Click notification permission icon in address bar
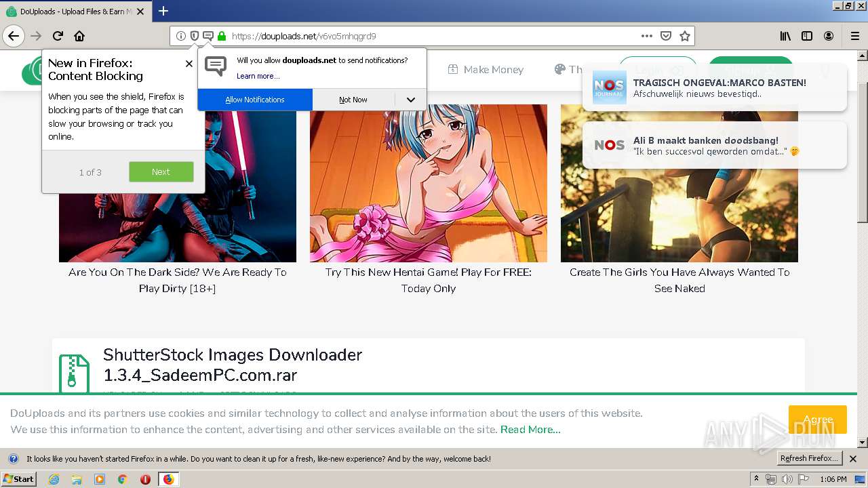 click(208, 36)
